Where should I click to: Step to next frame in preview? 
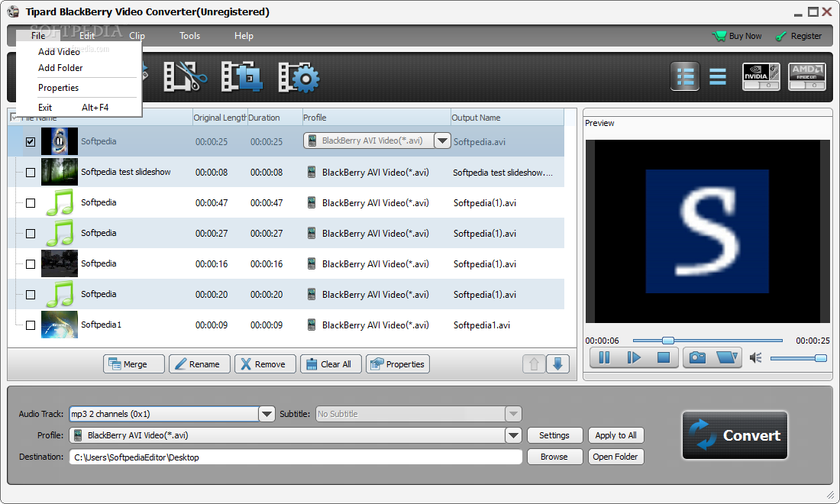634,357
